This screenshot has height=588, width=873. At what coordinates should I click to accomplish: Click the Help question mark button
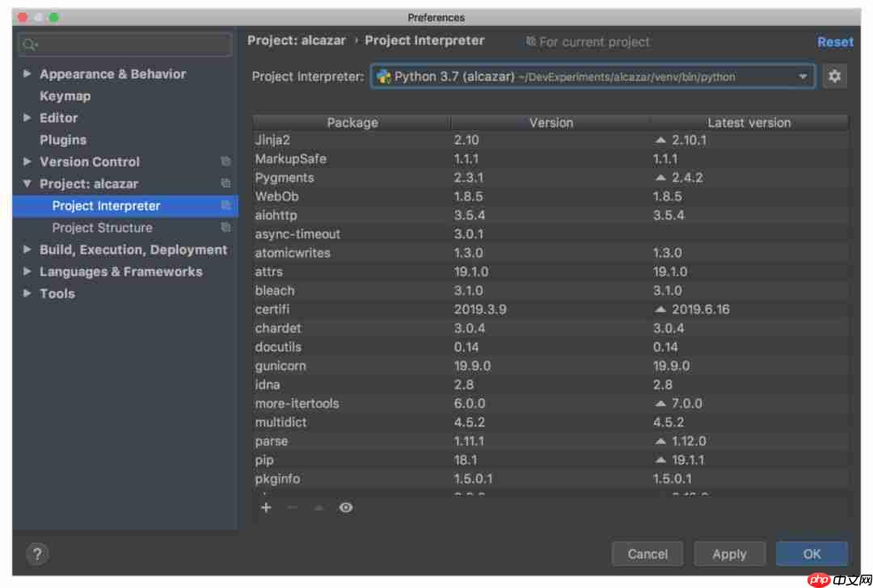36,554
